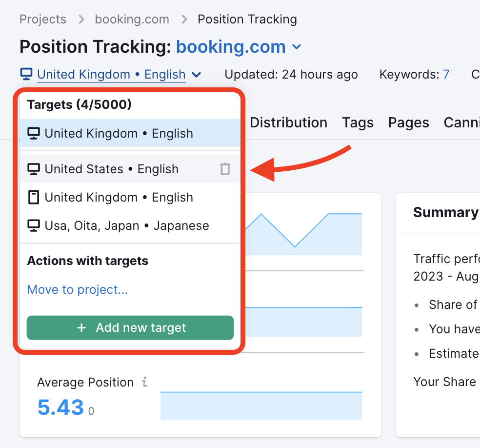Click the Targets (4/5000) heading

(x=80, y=104)
